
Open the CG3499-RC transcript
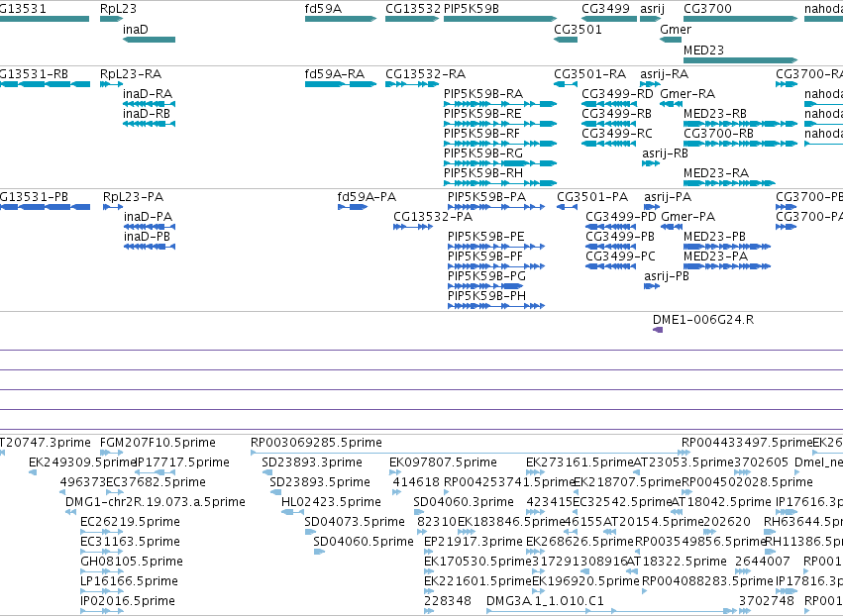coord(609,144)
